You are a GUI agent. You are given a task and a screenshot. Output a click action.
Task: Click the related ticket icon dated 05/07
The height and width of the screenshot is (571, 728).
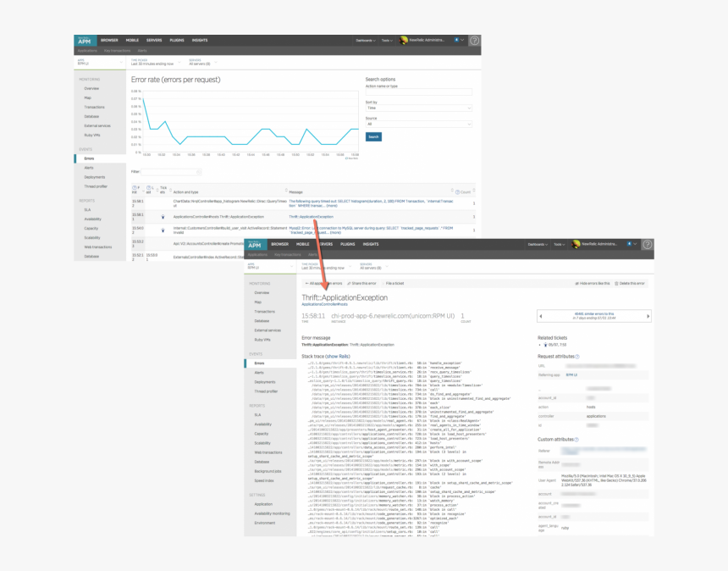click(x=545, y=345)
